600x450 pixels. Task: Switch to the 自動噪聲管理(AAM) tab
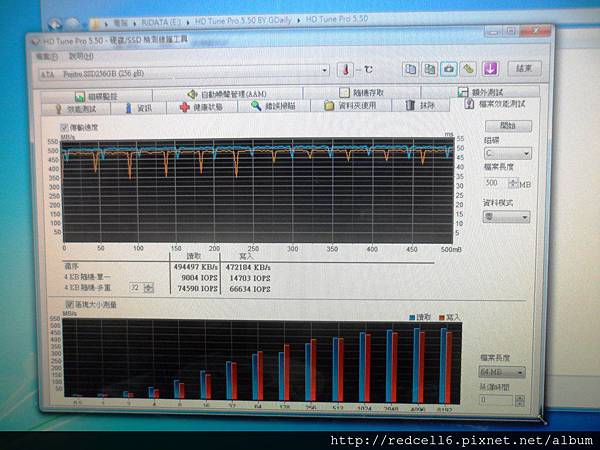(228, 94)
